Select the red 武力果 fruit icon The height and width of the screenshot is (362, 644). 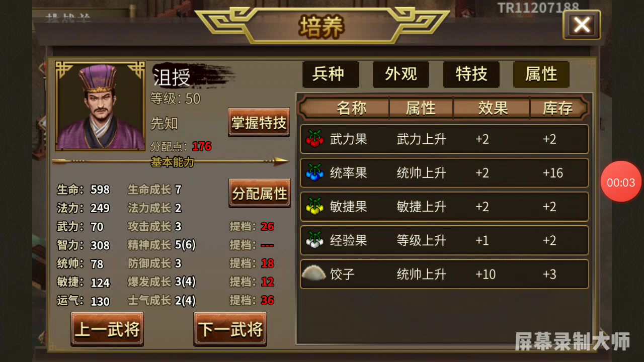[x=314, y=139]
